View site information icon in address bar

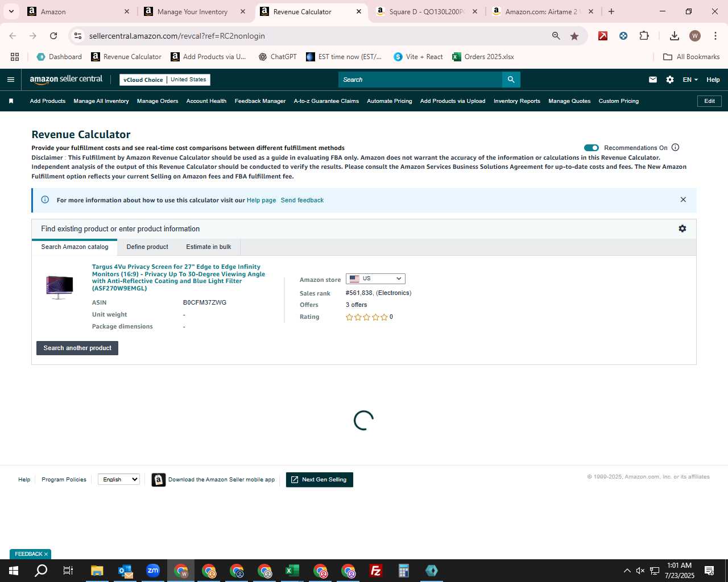(x=78, y=36)
